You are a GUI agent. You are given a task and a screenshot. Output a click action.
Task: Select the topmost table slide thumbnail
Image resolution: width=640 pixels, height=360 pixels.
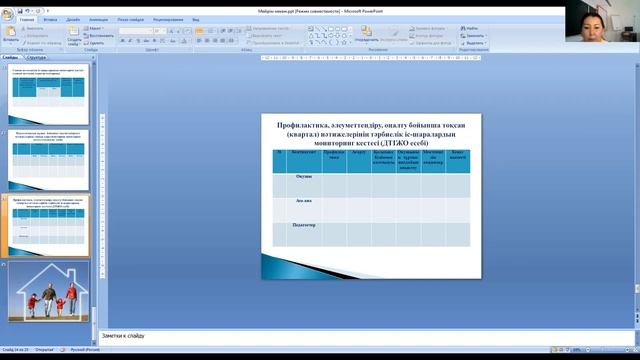point(49,94)
